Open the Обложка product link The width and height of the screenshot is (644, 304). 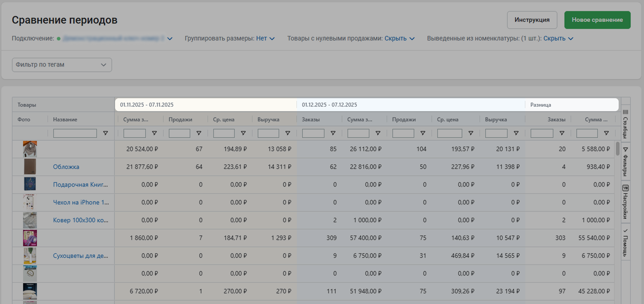[x=66, y=167]
